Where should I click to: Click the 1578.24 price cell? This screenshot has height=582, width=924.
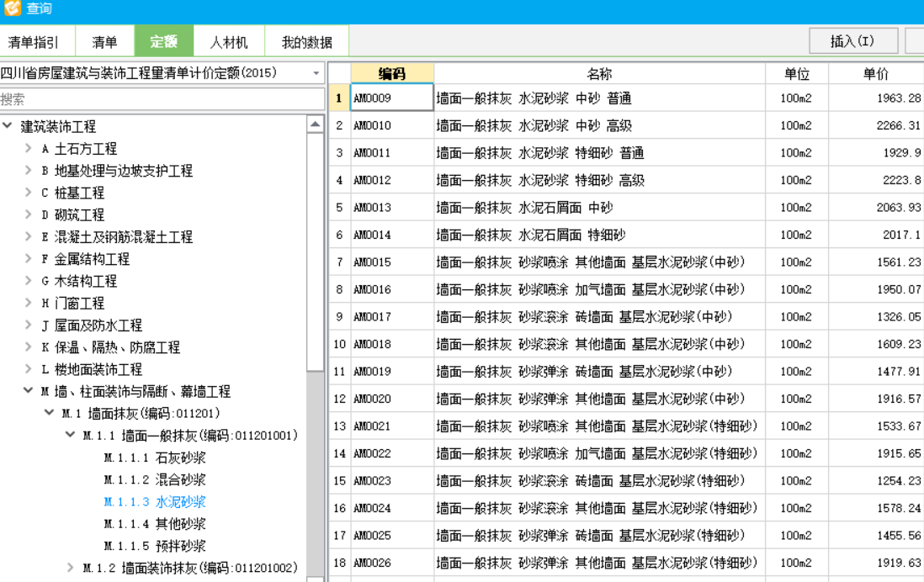876,508
